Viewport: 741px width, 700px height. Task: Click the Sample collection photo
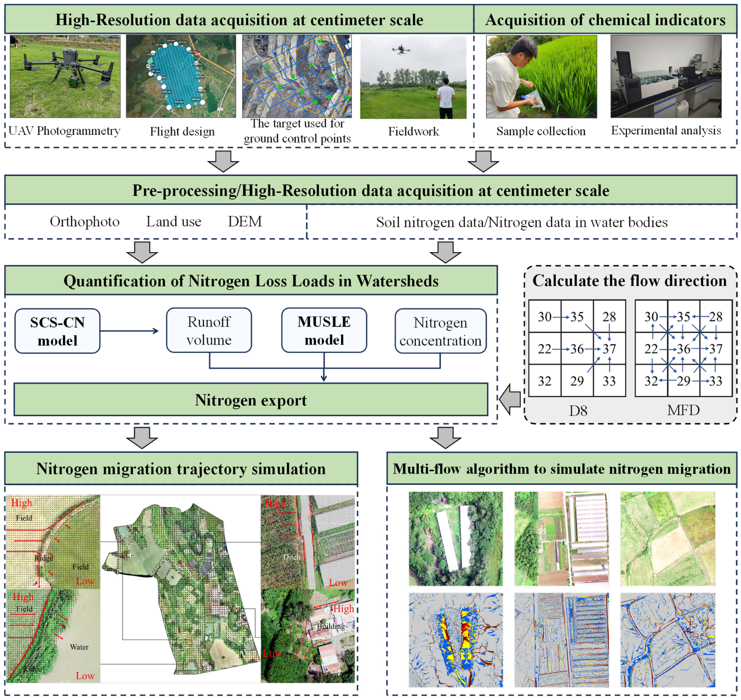(x=541, y=77)
